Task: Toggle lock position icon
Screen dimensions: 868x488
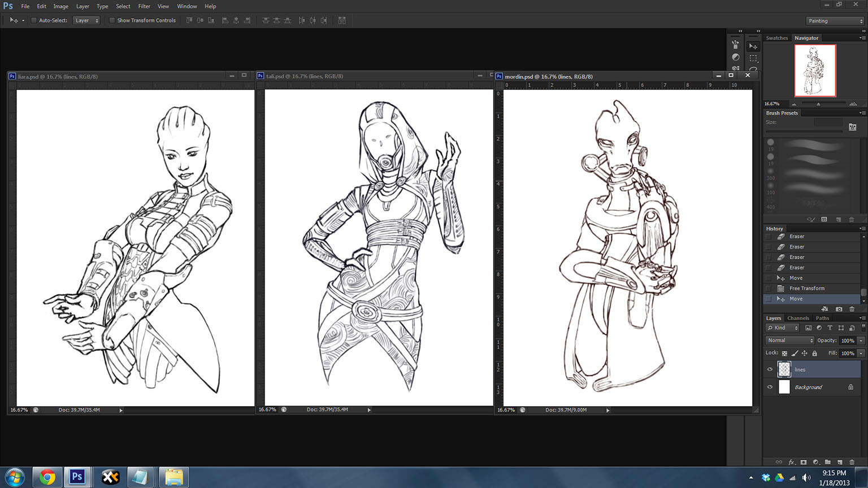Action: pyautogui.click(x=805, y=354)
